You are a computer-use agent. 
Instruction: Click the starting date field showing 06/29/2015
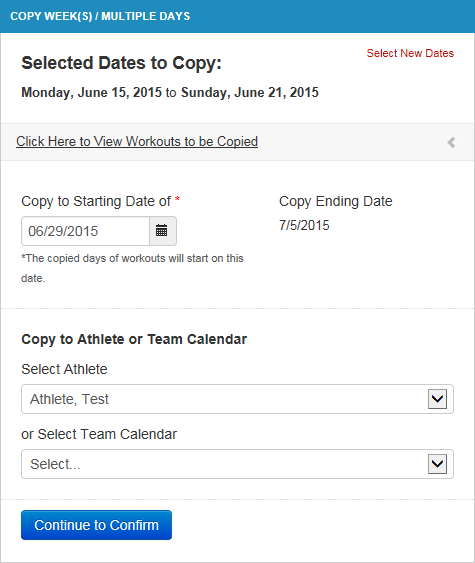pyautogui.click(x=85, y=231)
